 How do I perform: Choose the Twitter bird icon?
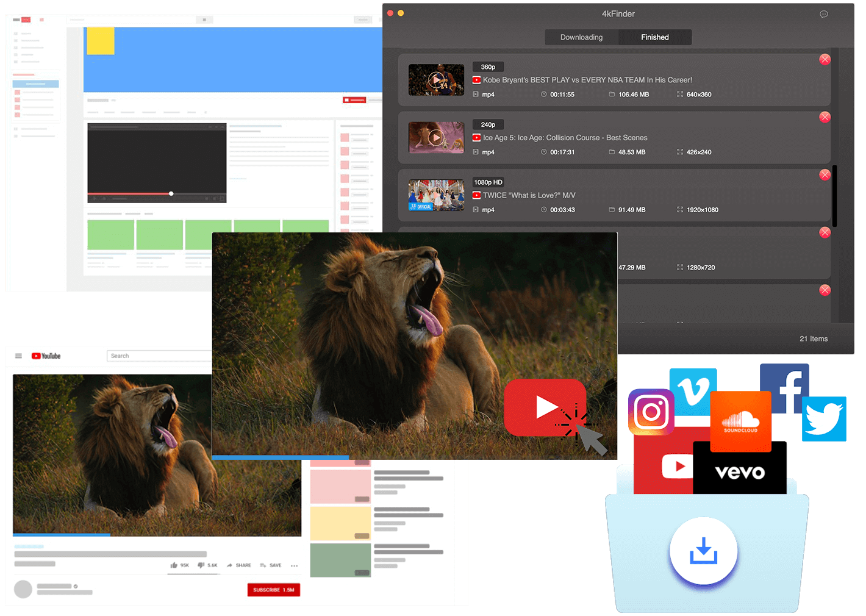pyautogui.click(x=824, y=419)
